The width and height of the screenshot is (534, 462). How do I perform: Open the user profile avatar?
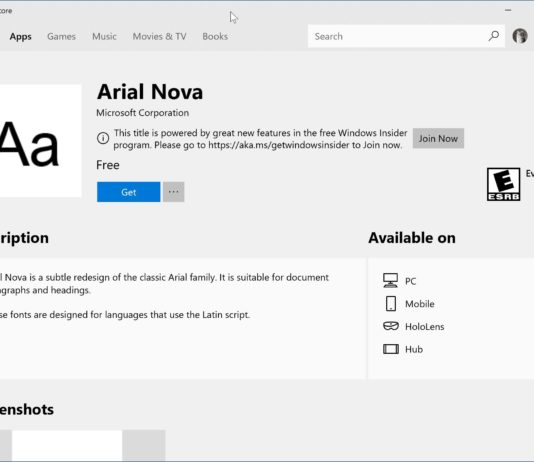pos(520,36)
